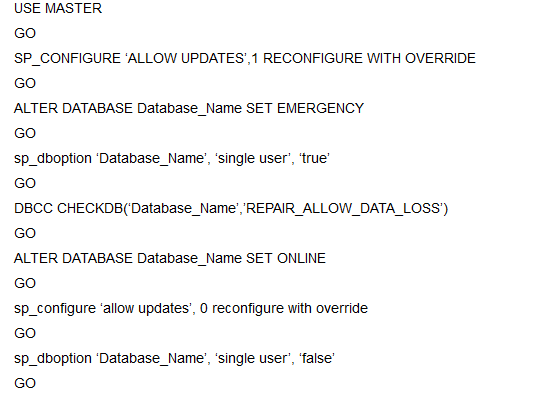Screen dimensions: 538x397
Task: Click lowercase sp_configure keyword
Action: click(55, 309)
